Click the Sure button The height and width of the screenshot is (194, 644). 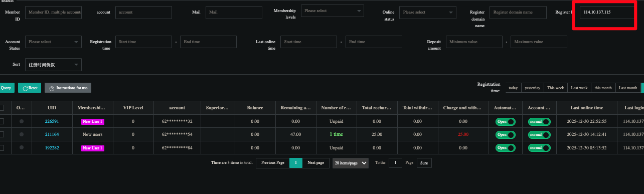coord(424,163)
